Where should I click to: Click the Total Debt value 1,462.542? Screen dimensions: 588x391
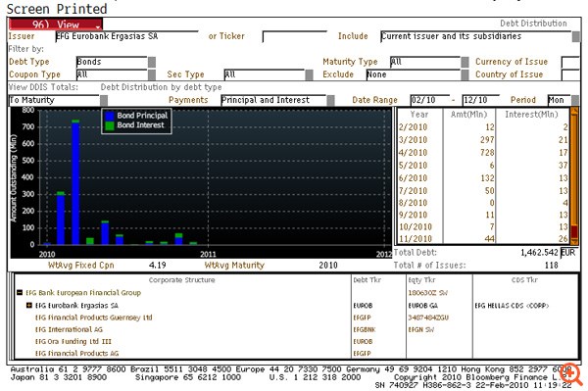click(539, 253)
